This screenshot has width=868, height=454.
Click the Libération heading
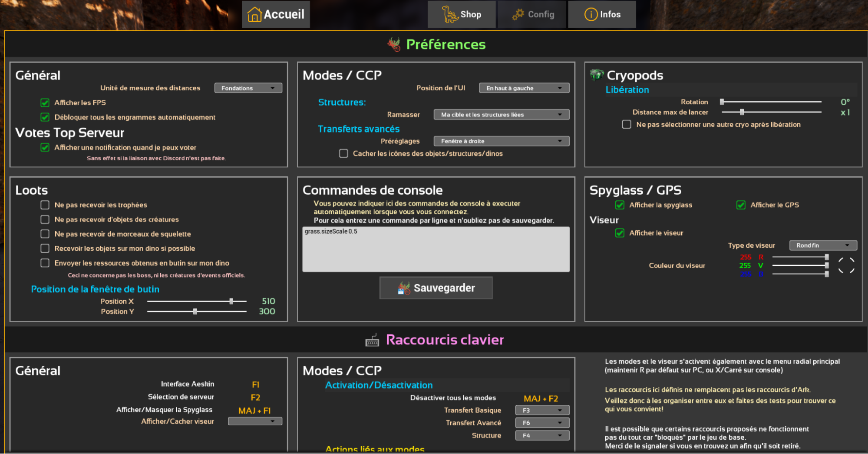point(627,89)
